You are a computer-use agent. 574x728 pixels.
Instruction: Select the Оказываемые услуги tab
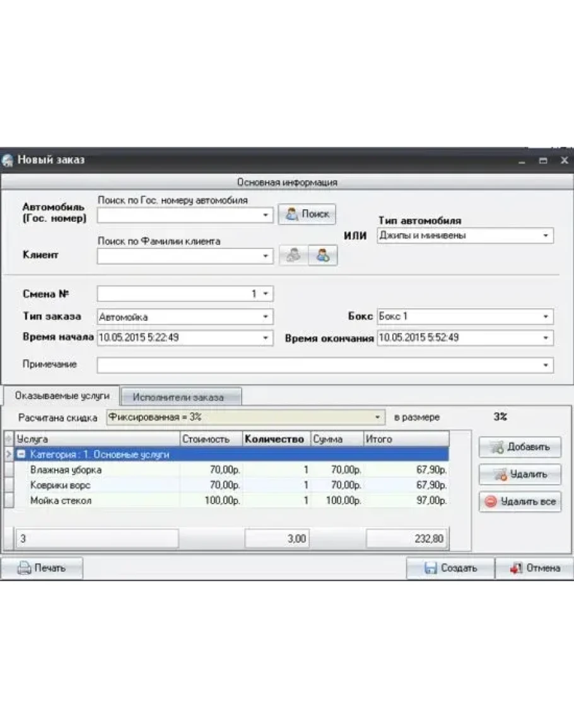(x=62, y=396)
